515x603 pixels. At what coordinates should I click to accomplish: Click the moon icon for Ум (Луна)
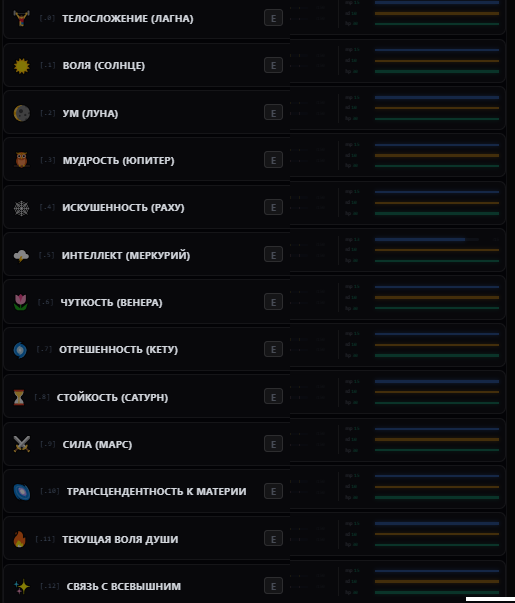[x=22, y=113]
